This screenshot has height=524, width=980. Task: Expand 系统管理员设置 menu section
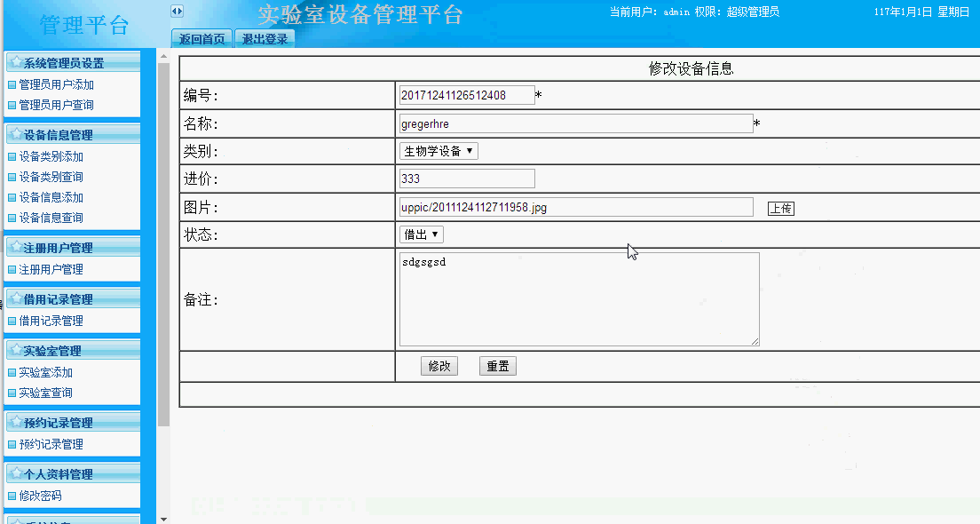(x=73, y=62)
